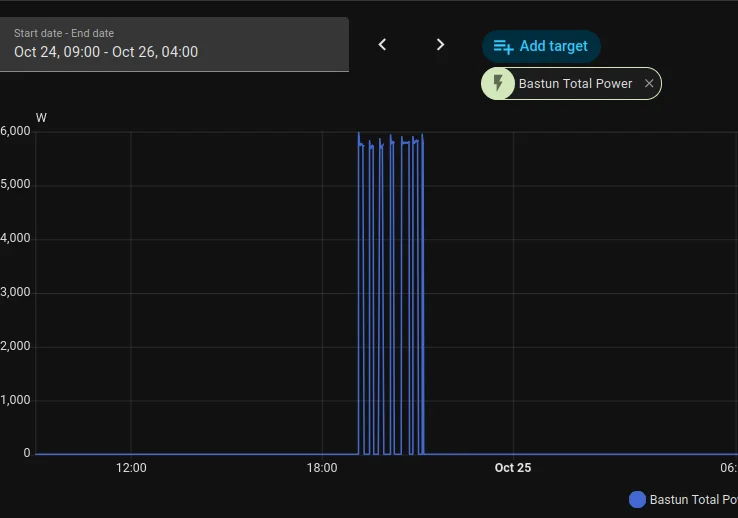Image resolution: width=738 pixels, height=518 pixels.
Task: Click the 6,000 label on the W axis
Action: pos(16,131)
